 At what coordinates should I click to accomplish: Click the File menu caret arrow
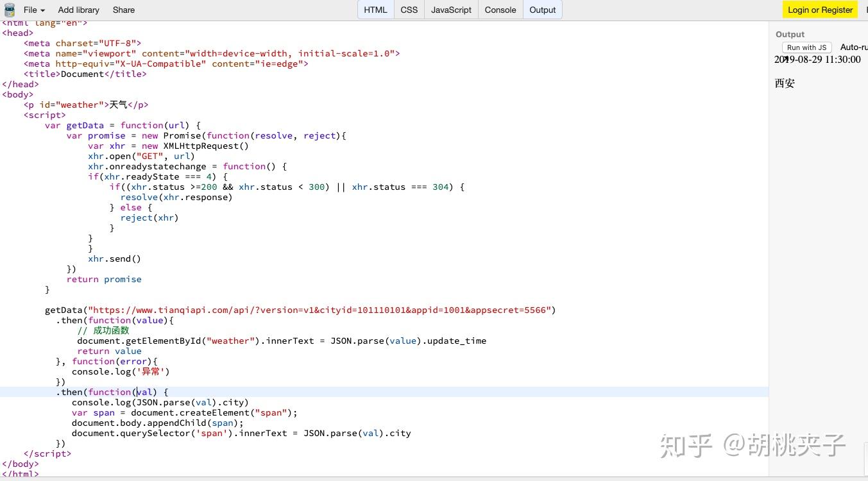(x=40, y=10)
